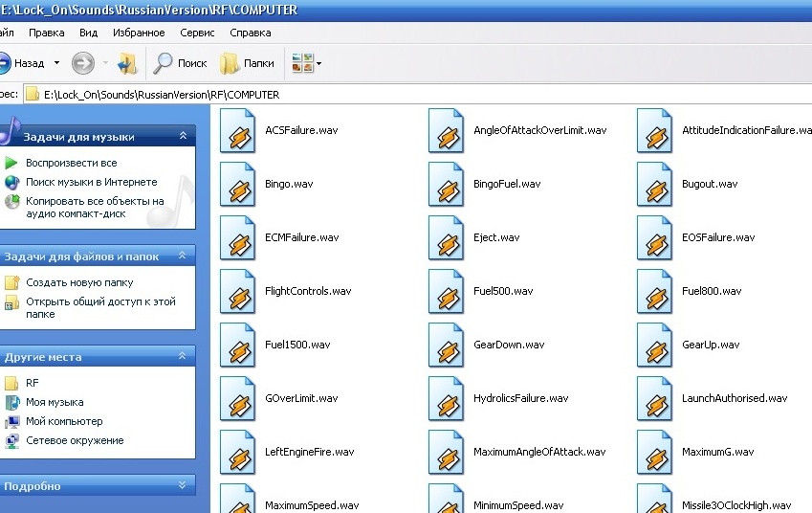Select the BingoFuel.wav file icon
Image resolution: width=812 pixels, height=513 pixels.
pyautogui.click(x=447, y=184)
